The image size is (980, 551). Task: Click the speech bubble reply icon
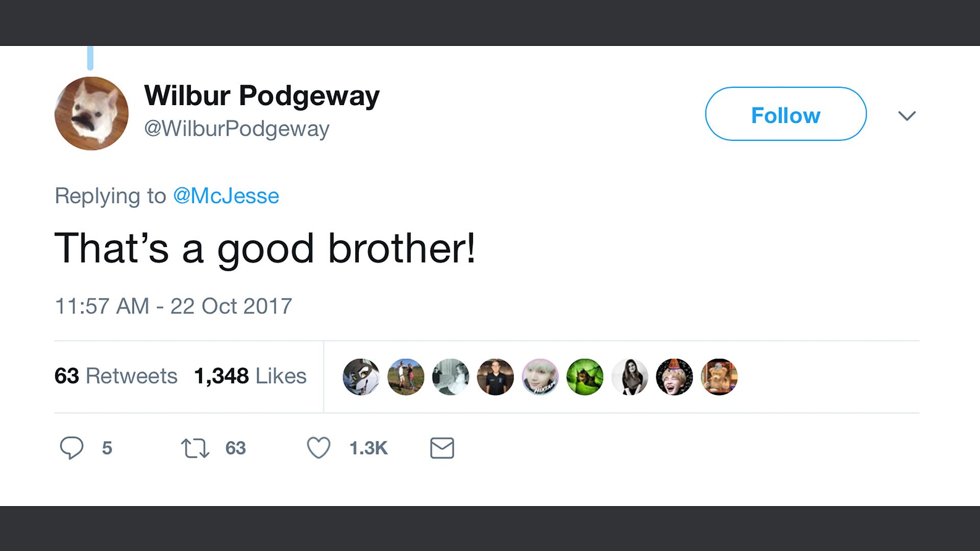coord(71,448)
